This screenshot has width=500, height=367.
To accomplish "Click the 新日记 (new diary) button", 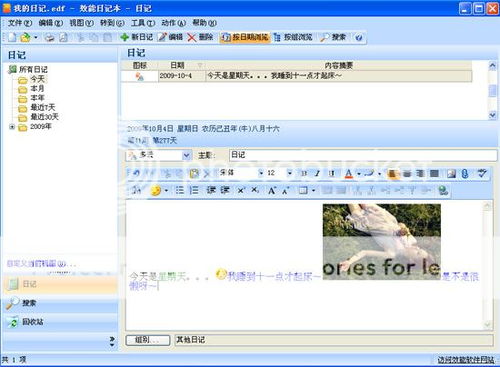I will (x=137, y=37).
